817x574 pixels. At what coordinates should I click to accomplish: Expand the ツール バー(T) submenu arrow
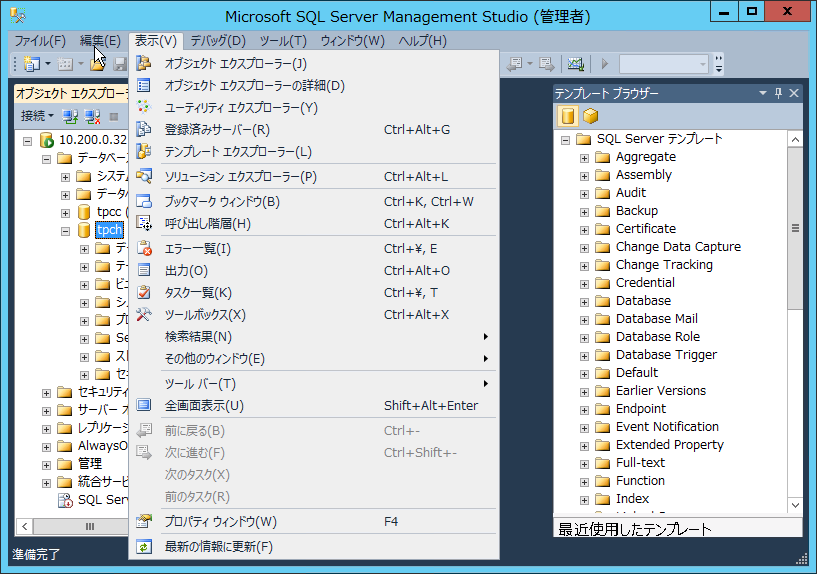[486, 383]
